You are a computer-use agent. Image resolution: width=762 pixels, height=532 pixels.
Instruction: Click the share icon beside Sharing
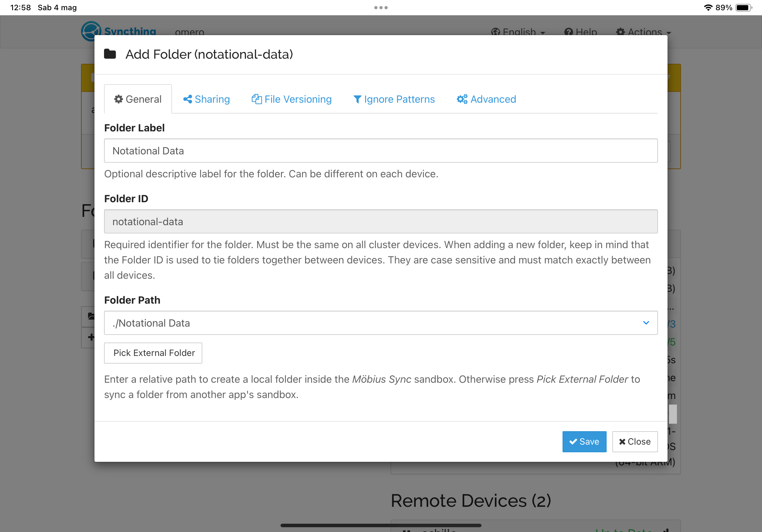[x=188, y=99]
